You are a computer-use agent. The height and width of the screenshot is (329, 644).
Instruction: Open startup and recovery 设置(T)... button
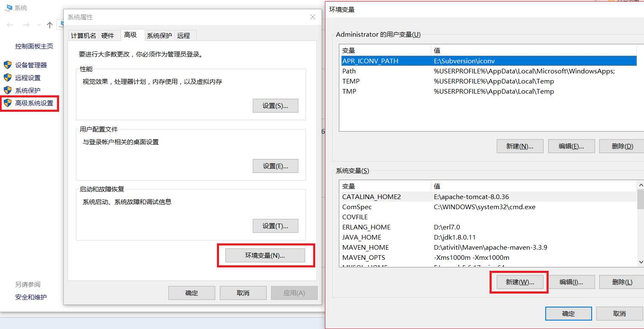276,226
